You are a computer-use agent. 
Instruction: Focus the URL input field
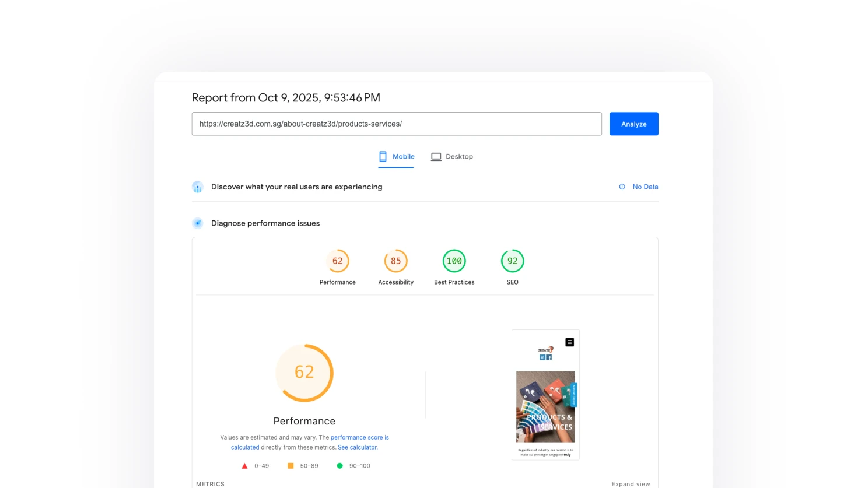coord(397,124)
